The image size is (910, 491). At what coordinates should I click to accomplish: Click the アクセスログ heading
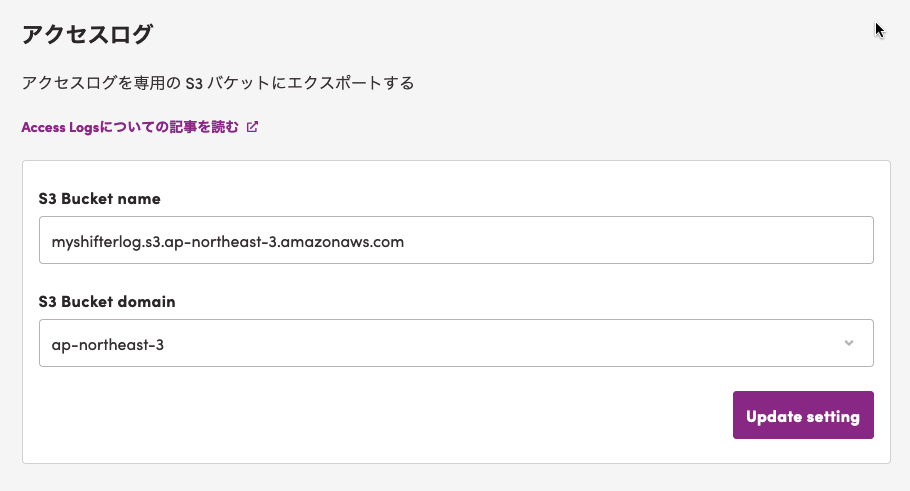pyautogui.click(x=87, y=34)
